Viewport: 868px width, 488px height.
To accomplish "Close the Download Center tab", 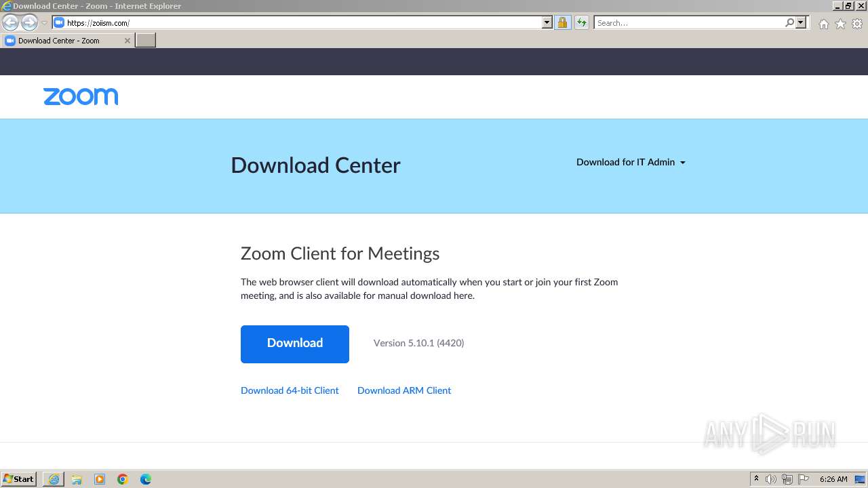I will [127, 41].
